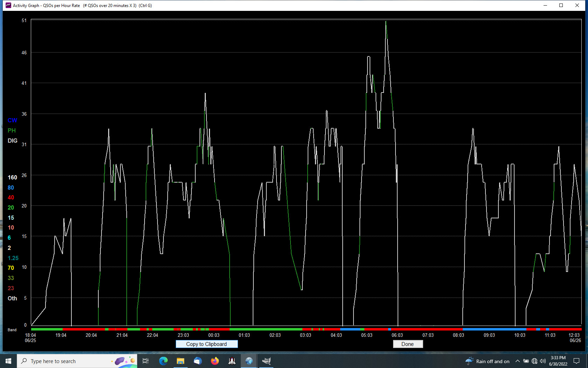The image size is (588, 368).
Task: Open the notification action center
Action: 577,361
